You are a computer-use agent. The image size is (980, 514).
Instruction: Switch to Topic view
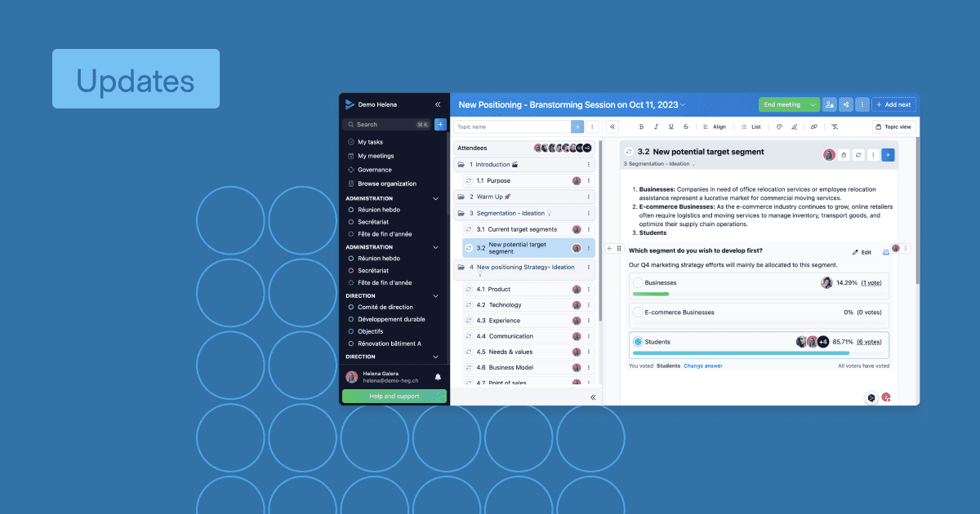[x=893, y=126]
